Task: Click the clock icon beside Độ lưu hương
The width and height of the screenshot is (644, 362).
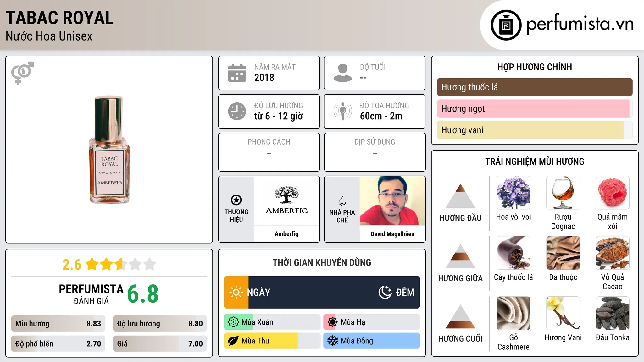Action: tap(237, 111)
